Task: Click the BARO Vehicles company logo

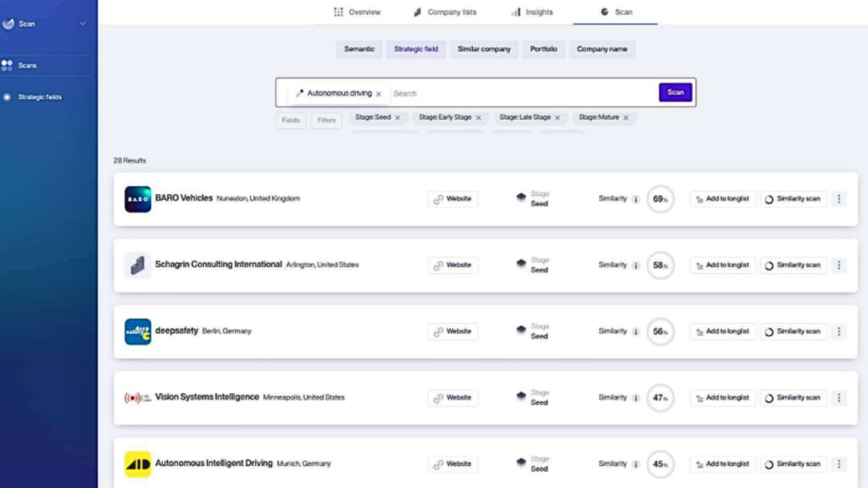Action: [x=137, y=199]
